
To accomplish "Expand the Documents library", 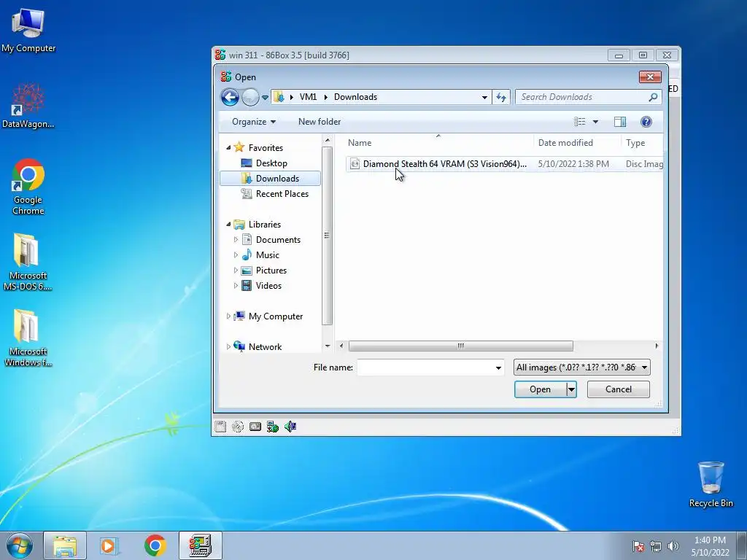I will pyautogui.click(x=236, y=239).
